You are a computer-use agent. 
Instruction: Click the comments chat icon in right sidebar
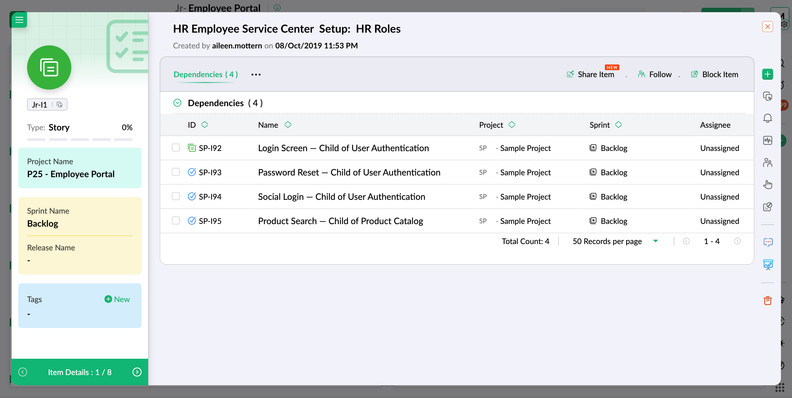(x=768, y=242)
